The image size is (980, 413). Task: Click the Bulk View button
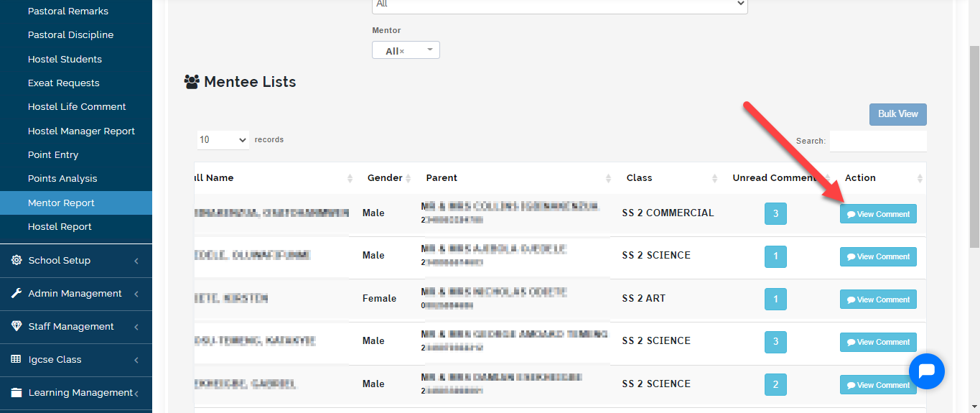pos(898,114)
